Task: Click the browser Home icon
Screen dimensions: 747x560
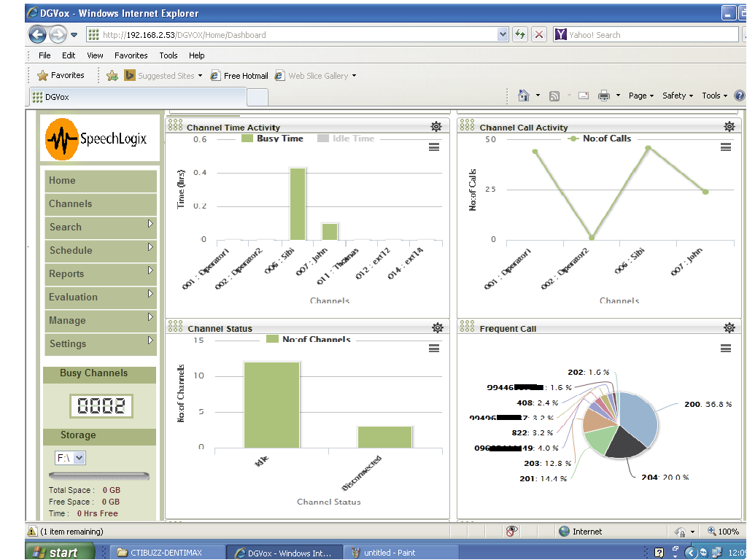Action: [x=523, y=96]
